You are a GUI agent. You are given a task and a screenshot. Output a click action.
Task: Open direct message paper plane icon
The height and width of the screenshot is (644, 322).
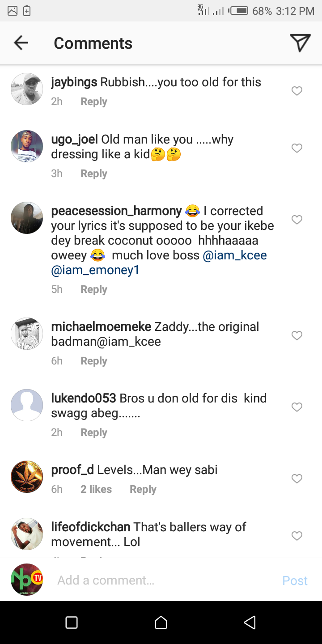[300, 43]
